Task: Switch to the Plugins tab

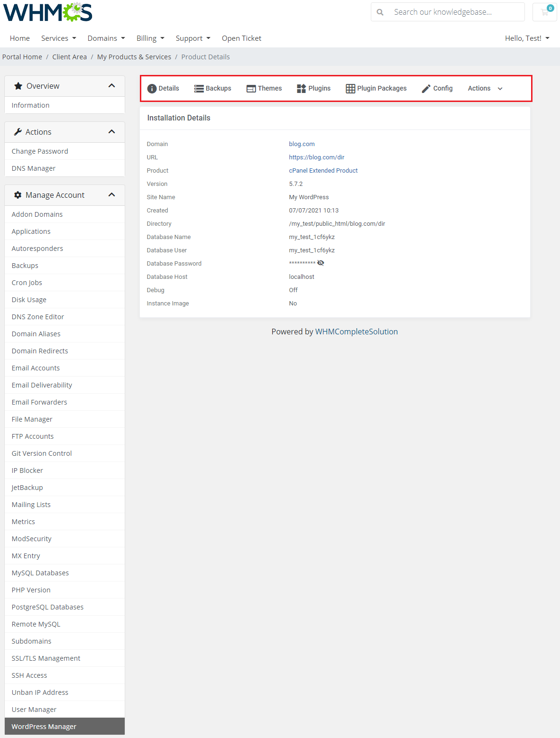Action: click(x=313, y=88)
